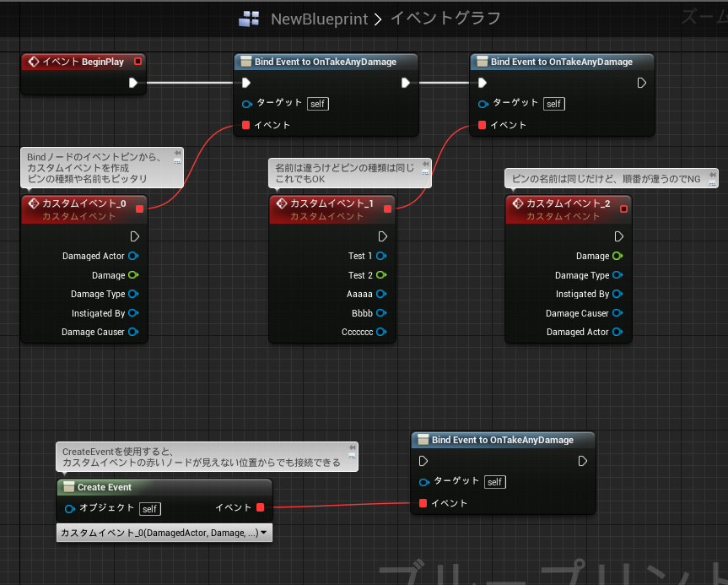Image resolution: width=728 pixels, height=585 pixels.
Task: Click the BeginPlay event execution output pin
Action: 132,83
